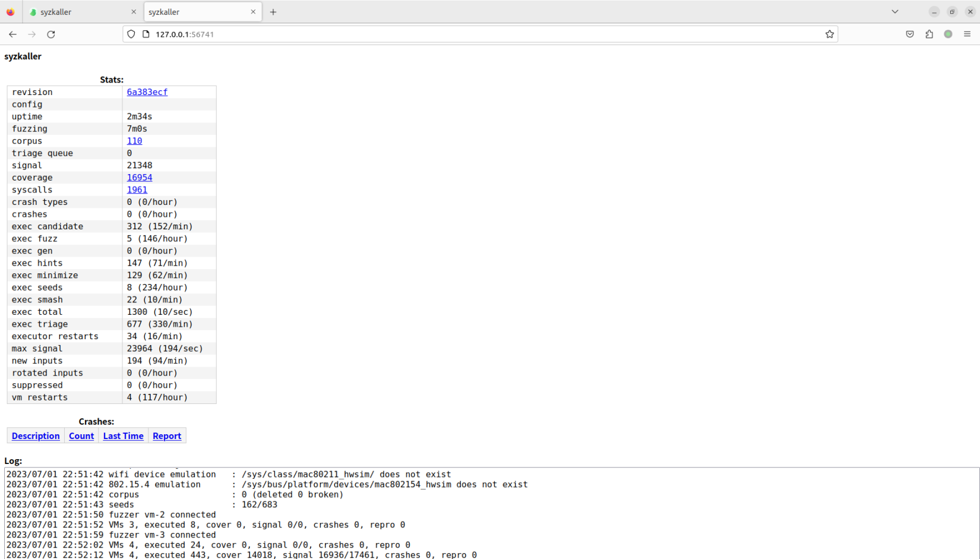This screenshot has height=559, width=980.
Task: Open the syscalls link 1961
Action: click(137, 190)
